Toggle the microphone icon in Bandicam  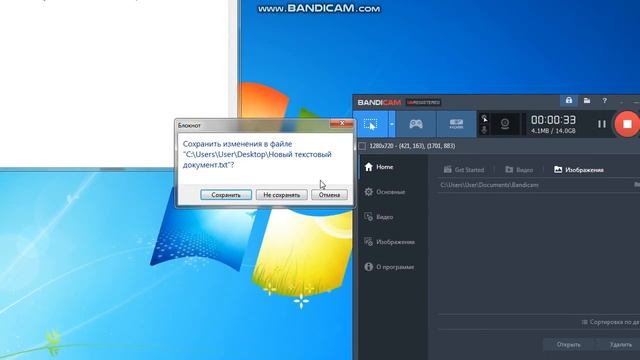click(484, 130)
